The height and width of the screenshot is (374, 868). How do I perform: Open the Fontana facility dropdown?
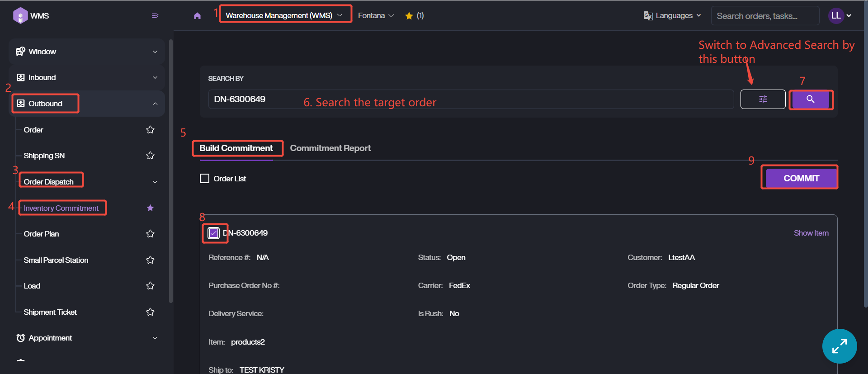coord(376,16)
